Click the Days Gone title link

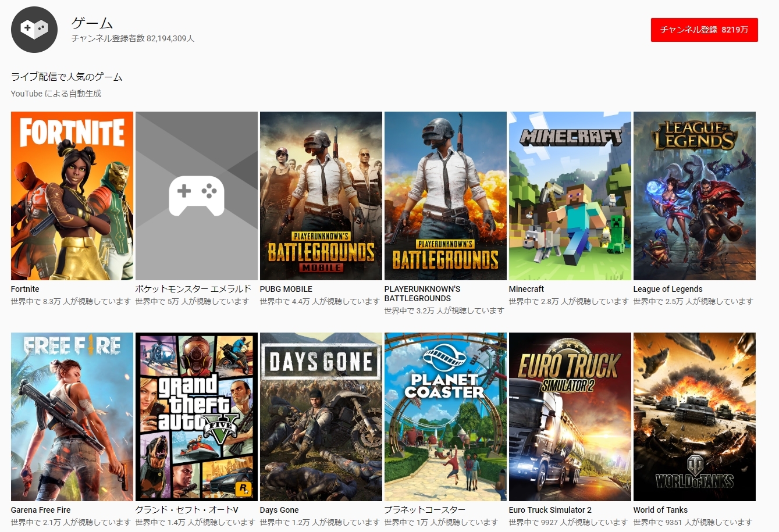tap(279, 510)
